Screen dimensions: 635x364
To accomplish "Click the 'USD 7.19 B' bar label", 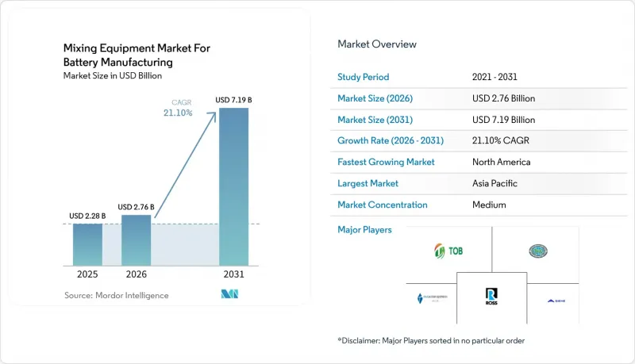I will click(x=233, y=100).
